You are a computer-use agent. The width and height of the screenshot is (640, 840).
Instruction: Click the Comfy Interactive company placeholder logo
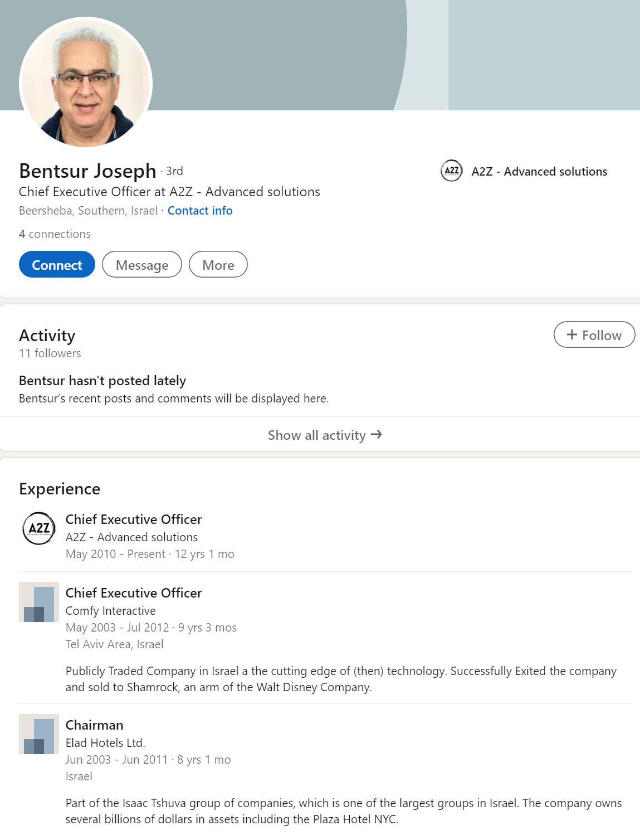[39, 602]
